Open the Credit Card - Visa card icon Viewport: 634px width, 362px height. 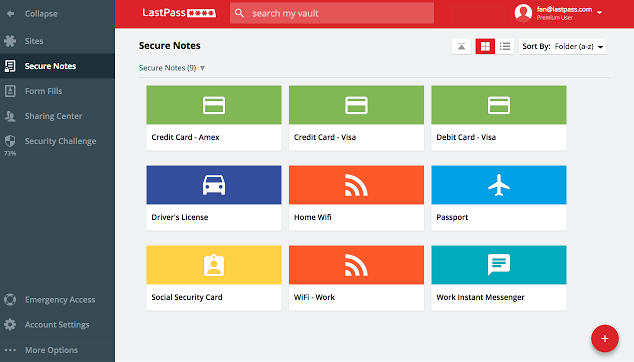click(356, 105)
